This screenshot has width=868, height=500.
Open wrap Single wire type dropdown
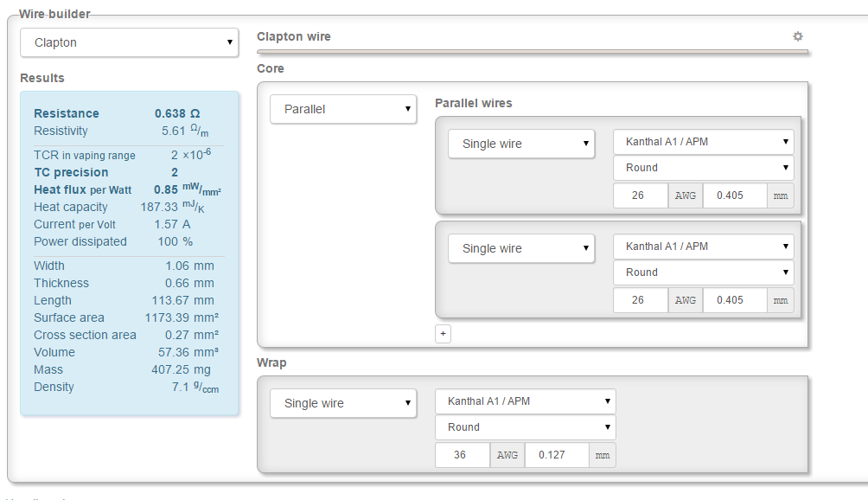coord(343,404)
